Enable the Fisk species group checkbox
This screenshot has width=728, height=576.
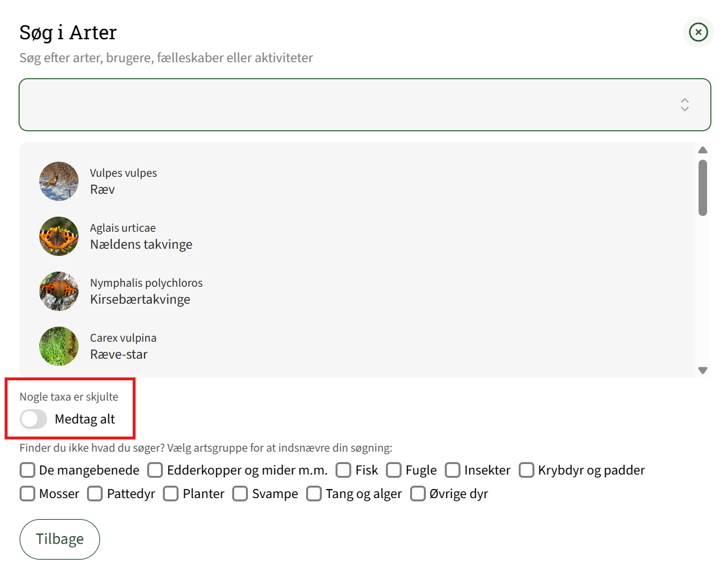(x=343, y=470)
